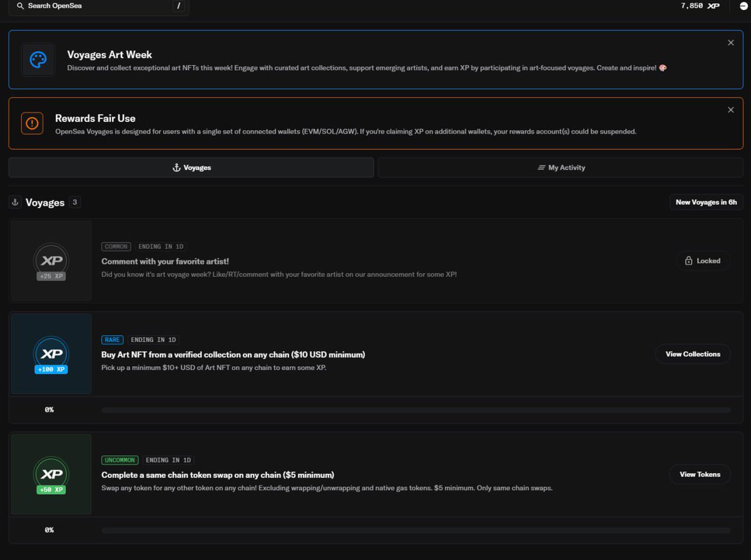Click the Rewards Fair Use title
751x560 pixels.
point(95,118)
